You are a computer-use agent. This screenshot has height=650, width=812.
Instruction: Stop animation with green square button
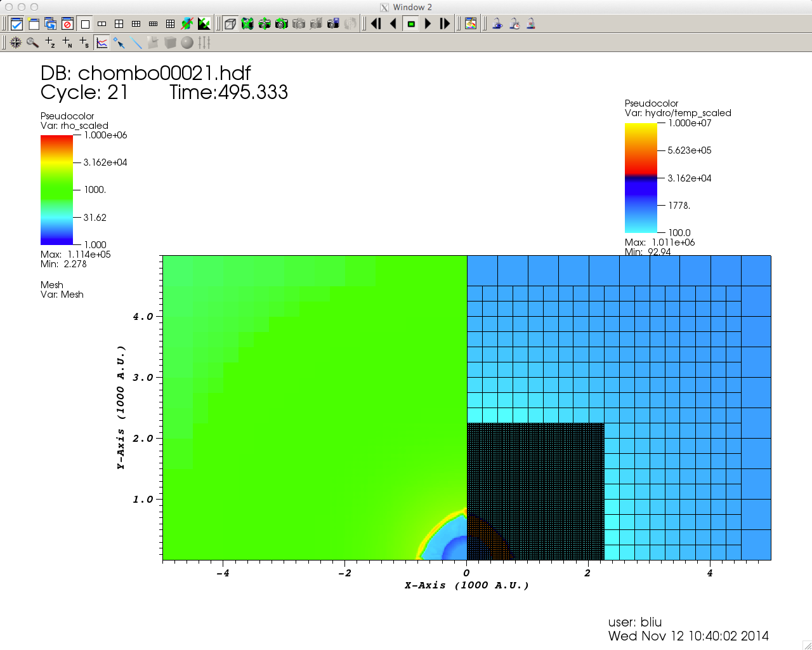click(x=411, y=24)
